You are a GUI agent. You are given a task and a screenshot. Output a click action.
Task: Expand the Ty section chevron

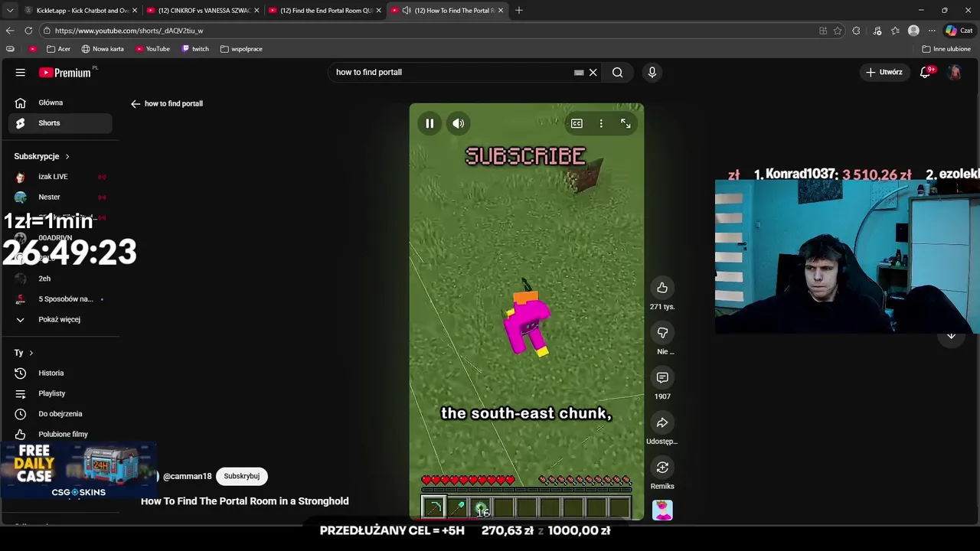(x=31, y=353)
